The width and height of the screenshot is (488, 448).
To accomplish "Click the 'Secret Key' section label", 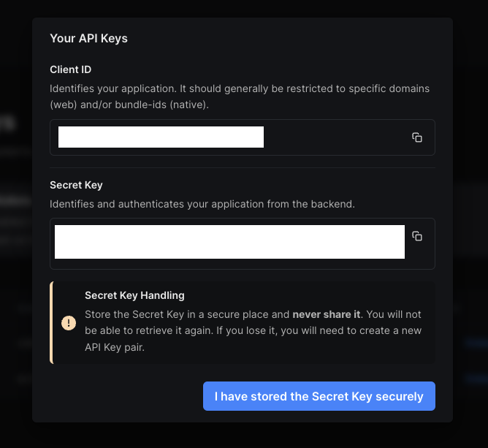I will click(76, 185).
